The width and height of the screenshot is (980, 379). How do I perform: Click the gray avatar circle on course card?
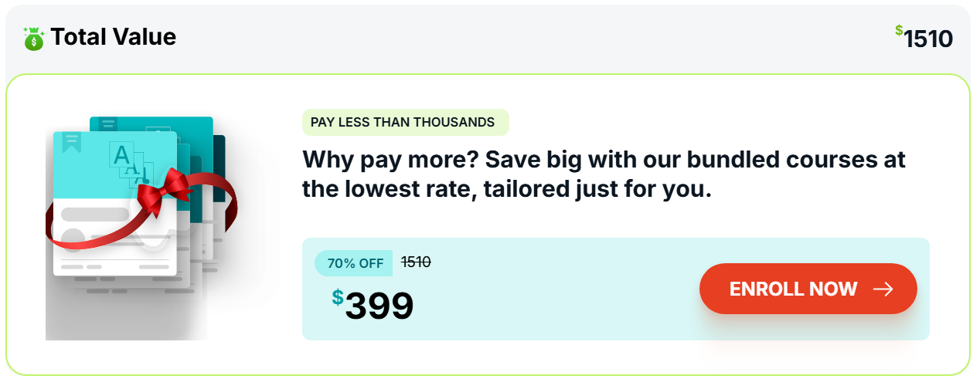(x=73, y=240)
